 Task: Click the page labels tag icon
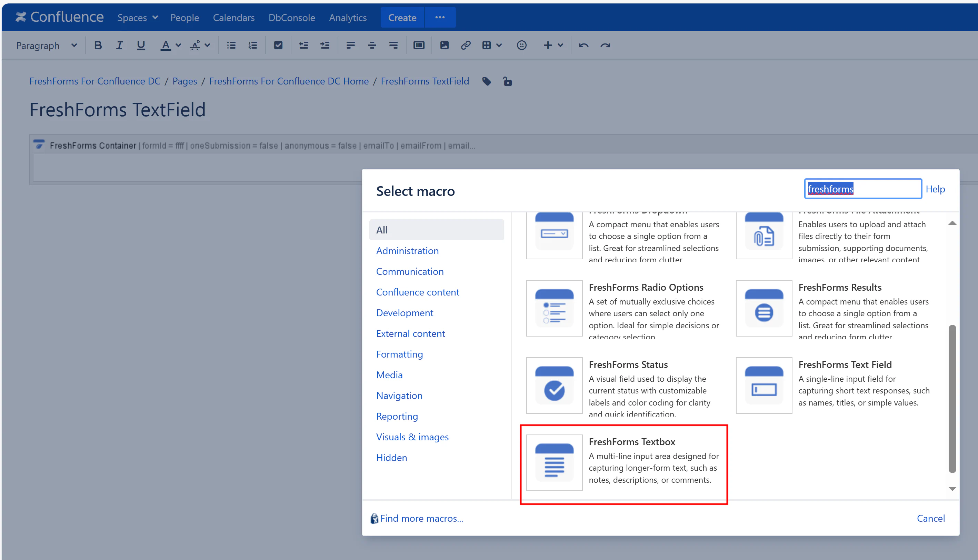(x=487, y=81)
